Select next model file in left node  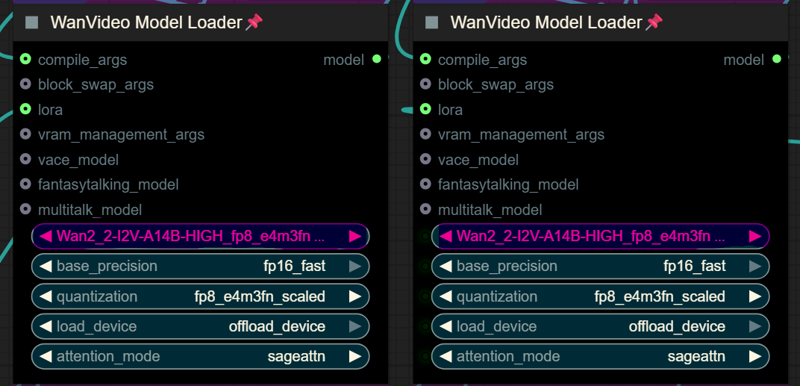(x=355, y=236)
